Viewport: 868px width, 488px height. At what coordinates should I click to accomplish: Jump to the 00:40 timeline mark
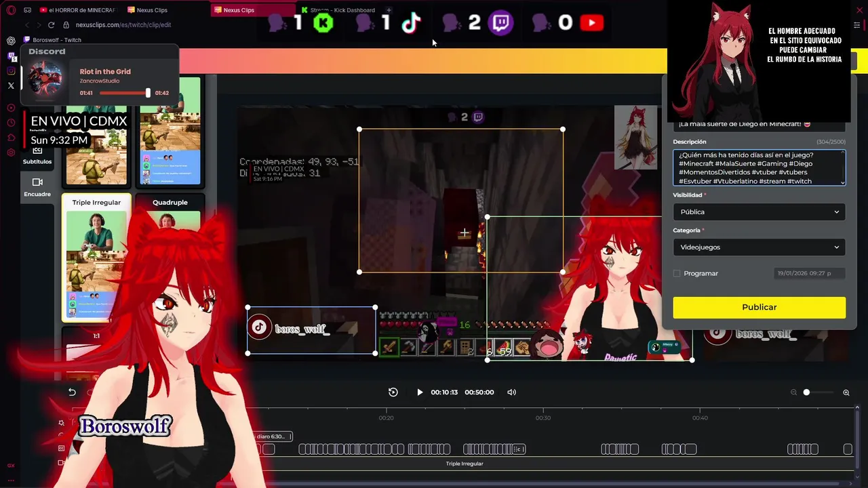pyautogui.click(x=700, y=418)
